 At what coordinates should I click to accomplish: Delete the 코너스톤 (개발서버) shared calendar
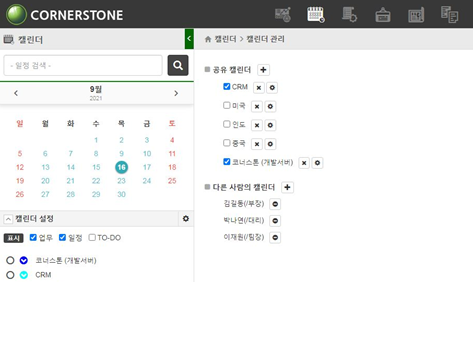[304, 163]
